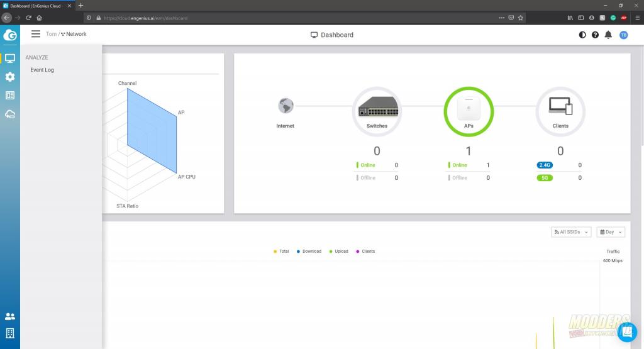
Task: Open the Day time range dropdown
Action: coord(610,232)
